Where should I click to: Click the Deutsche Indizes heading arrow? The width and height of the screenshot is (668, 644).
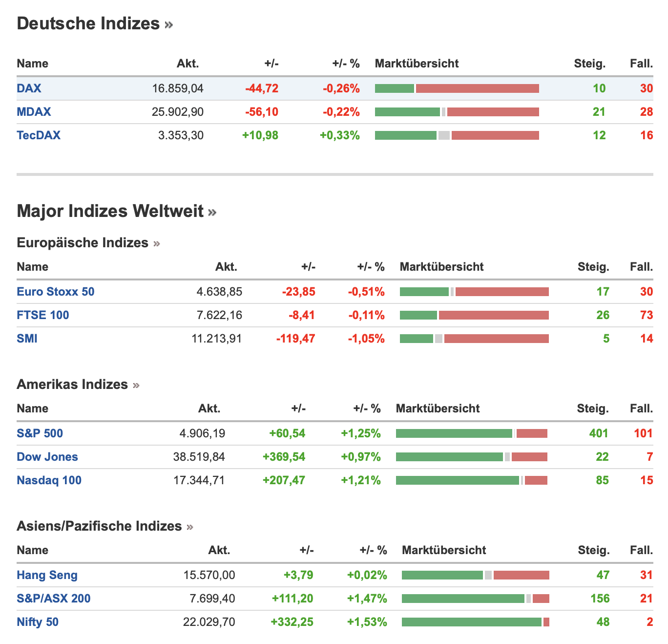[169, 25]
